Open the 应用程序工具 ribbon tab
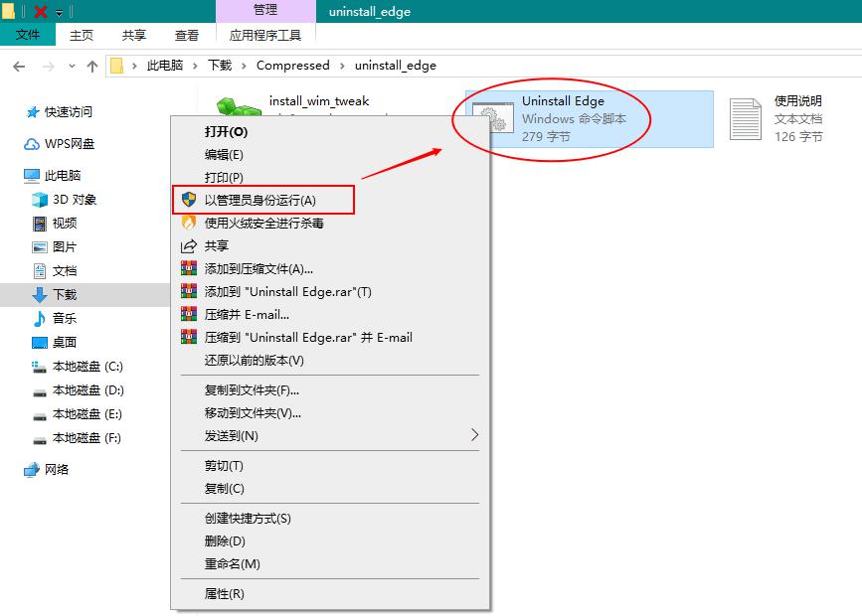This screenshot has width=862, height=616. [265, 35]
